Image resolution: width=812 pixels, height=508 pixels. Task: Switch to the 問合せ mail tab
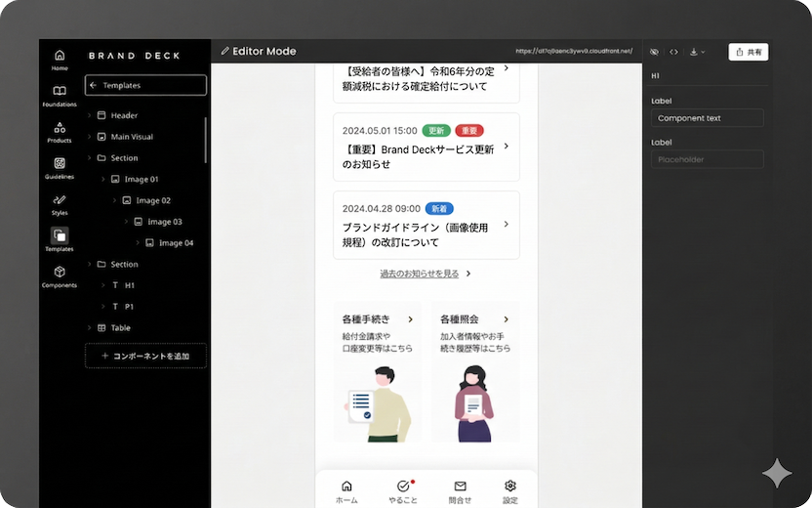pos(460,491)
